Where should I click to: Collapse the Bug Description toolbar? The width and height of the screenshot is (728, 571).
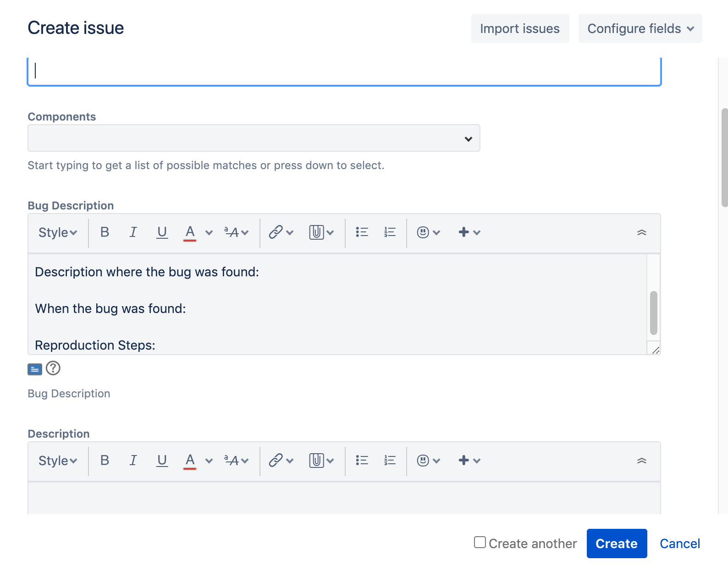pos(641,232)
